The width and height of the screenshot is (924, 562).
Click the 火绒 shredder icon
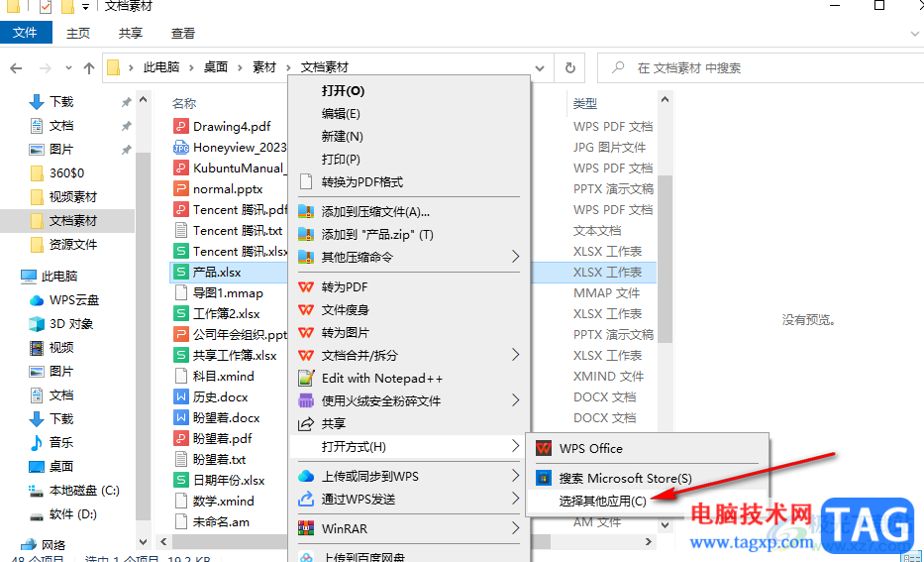[306, 401]
